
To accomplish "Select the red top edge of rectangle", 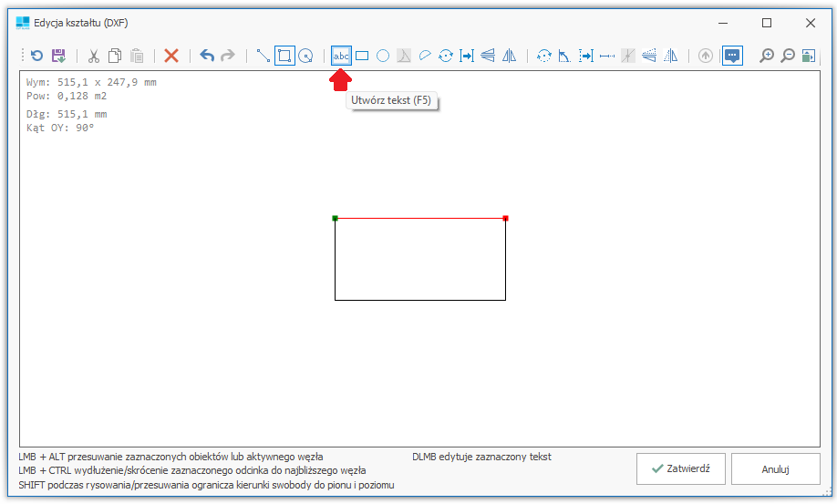I will point(420,218).
